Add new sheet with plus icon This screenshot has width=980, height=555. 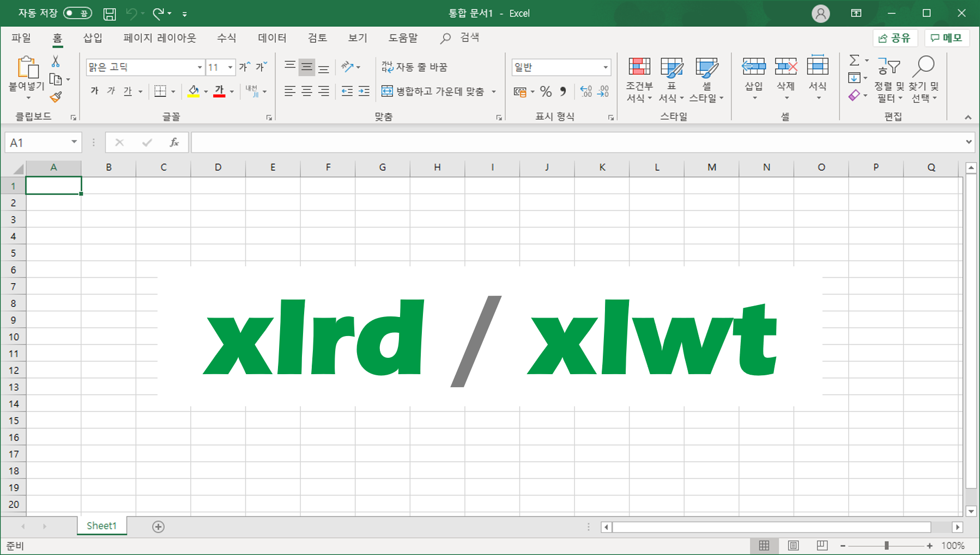(159, 527)
